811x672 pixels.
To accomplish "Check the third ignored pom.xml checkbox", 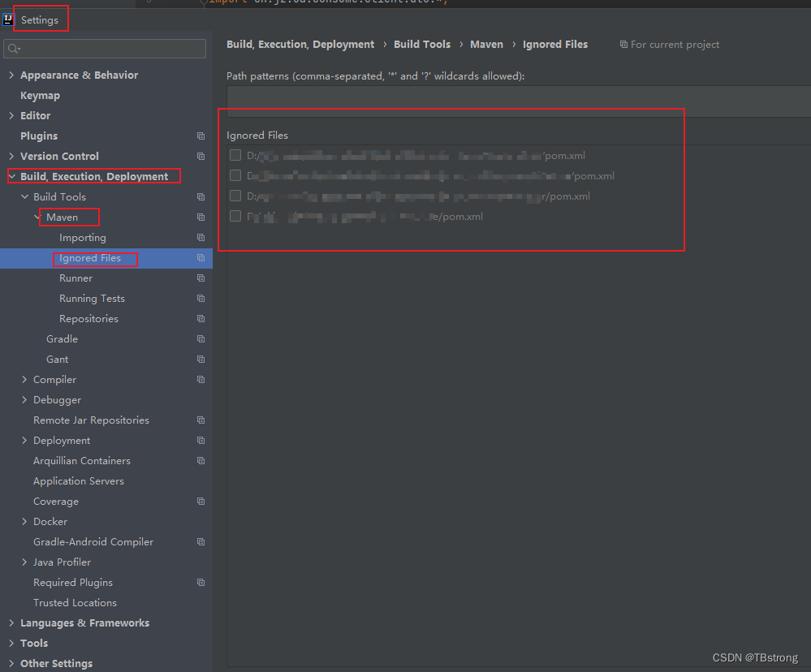I will 235,196.
